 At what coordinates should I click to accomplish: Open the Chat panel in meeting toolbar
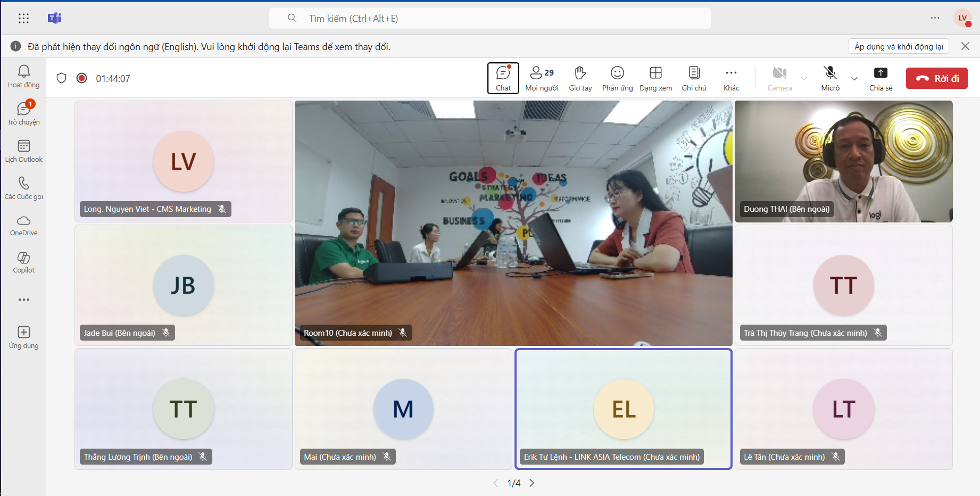coord(503,78)
